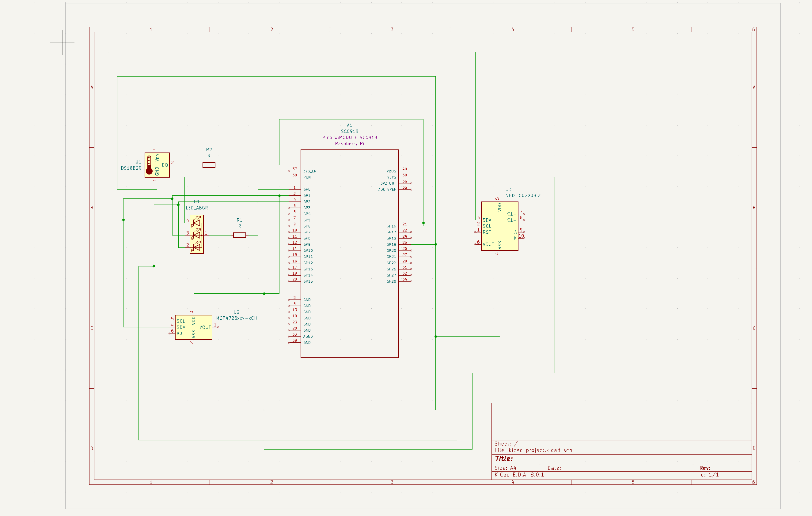This screenshot has height=516, width=812.
Task: Click the GP28 pin label
Action: [x=391, y=281]
